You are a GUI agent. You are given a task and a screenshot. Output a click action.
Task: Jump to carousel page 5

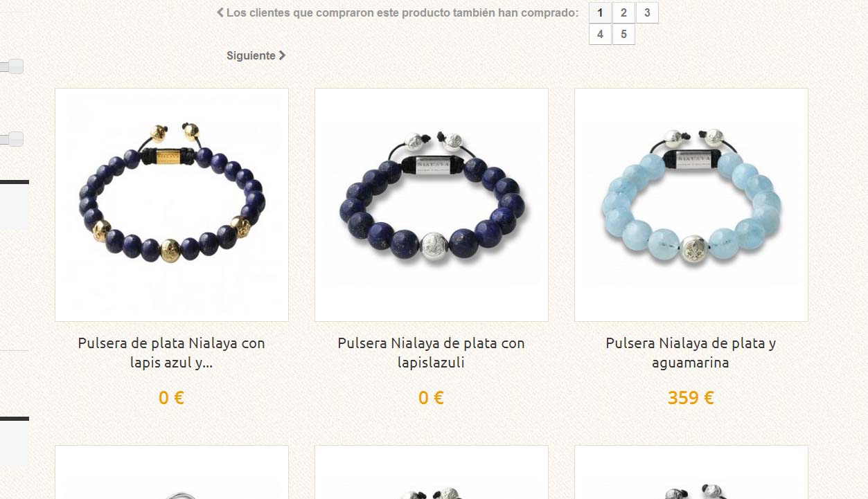(623, 34)
